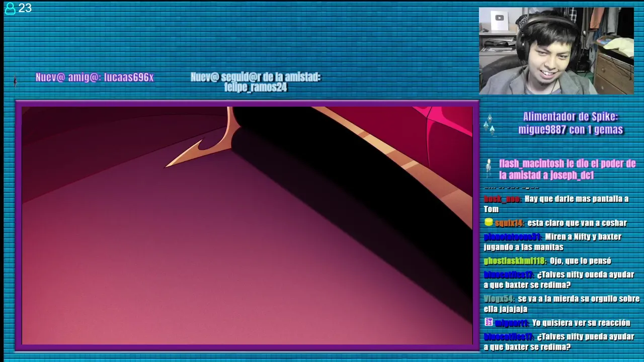Click username Vlogx54 in chat

click(x=499, y=299)
